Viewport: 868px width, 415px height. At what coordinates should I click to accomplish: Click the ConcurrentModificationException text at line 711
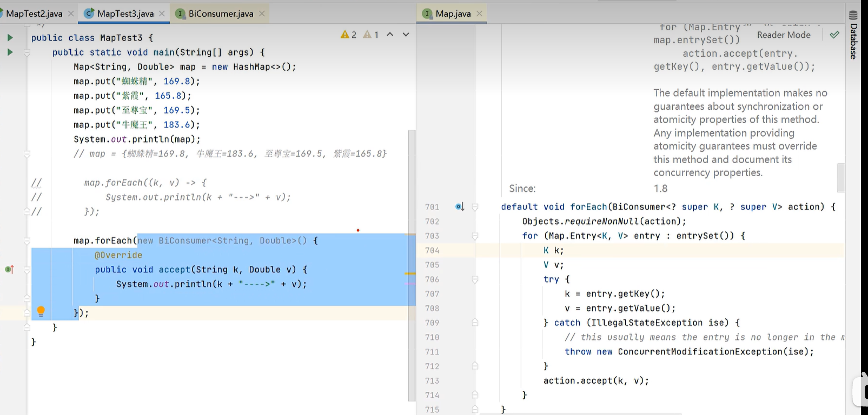pos(700,352)
